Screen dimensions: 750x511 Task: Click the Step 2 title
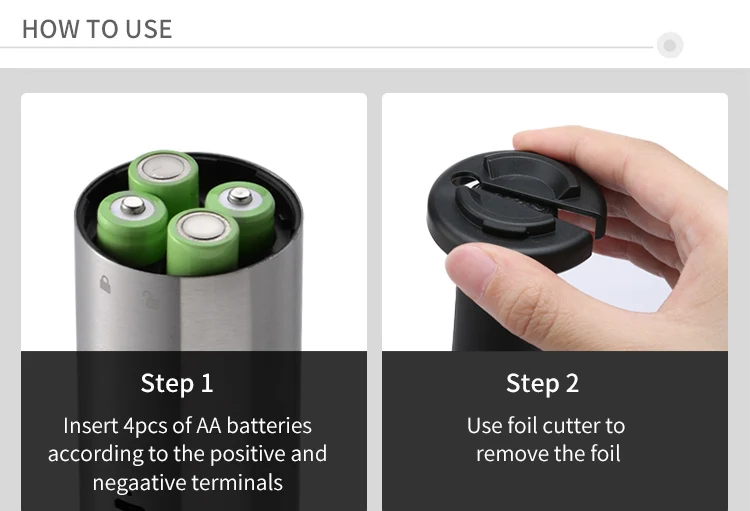[x=543, y=383]
